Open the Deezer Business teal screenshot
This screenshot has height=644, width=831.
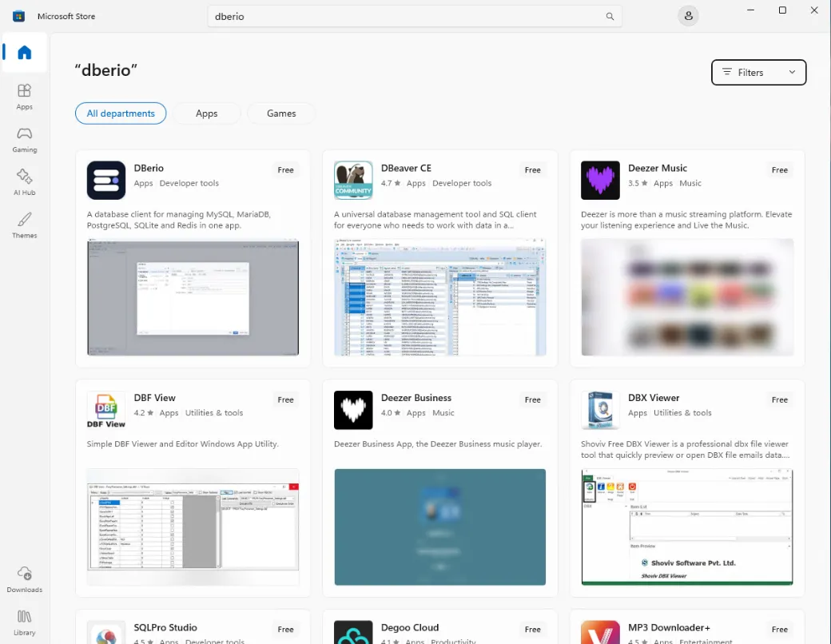440,527
